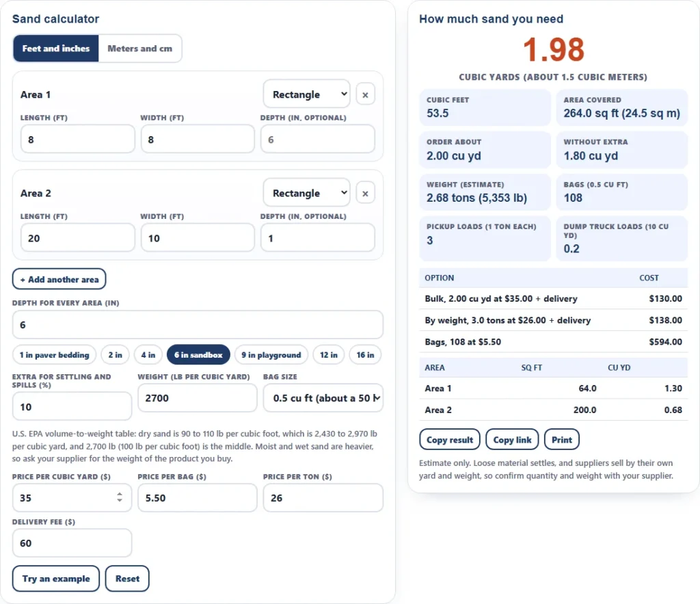The width and height of the screenshot is (700, 604).
Task: Open the Area 1 shape dropdown
Action: tap(307, 94)
